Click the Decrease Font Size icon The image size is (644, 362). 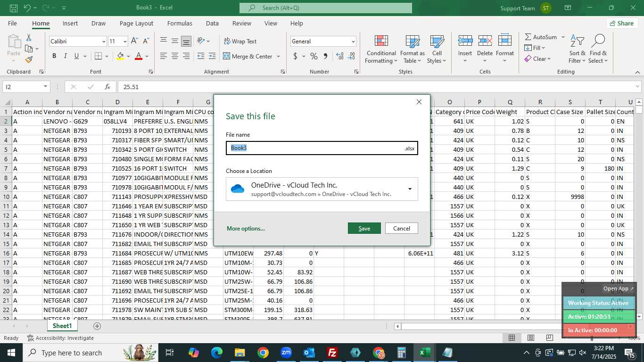pyautogui.click(x=145, y=41)
